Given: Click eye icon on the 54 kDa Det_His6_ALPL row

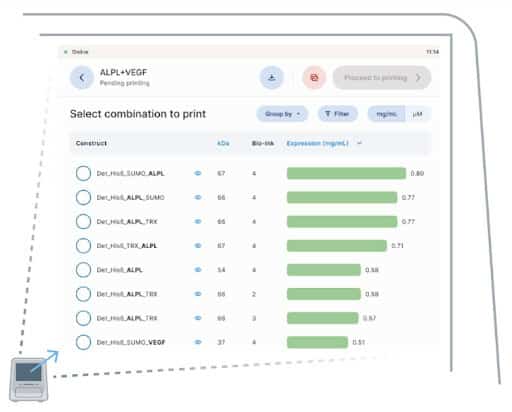Looking at the screenshot, I should (198, 270).
